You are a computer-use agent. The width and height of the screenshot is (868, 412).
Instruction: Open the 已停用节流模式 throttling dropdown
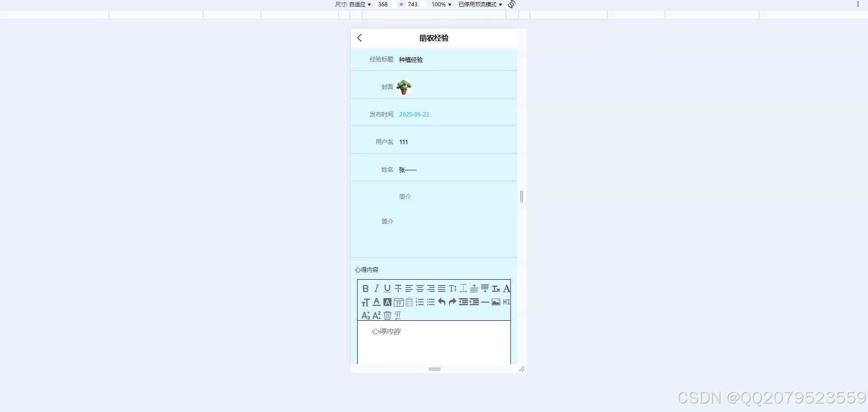480,5
